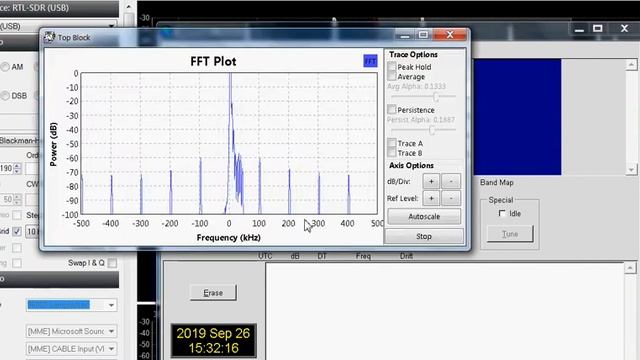The image size is (640, 360).
Task: Increase dB/Div with plus button
Action: point(431,181)
